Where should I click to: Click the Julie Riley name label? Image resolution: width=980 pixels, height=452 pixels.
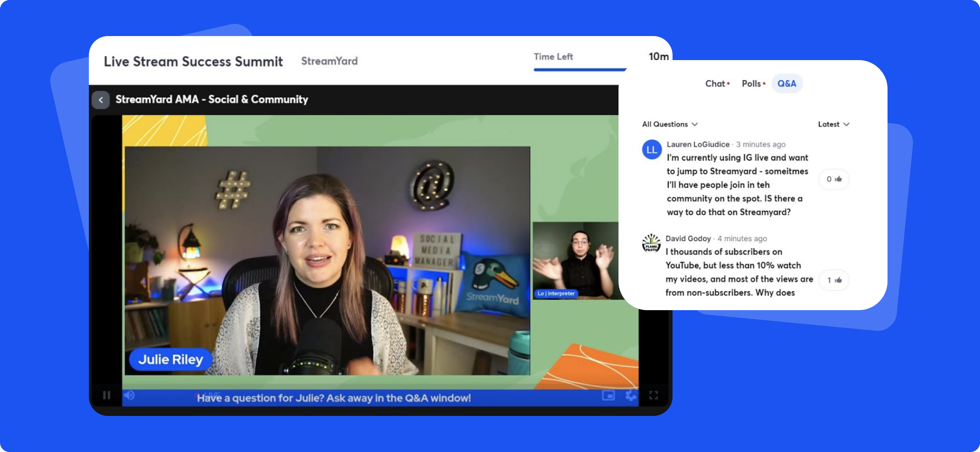(171, 359)
